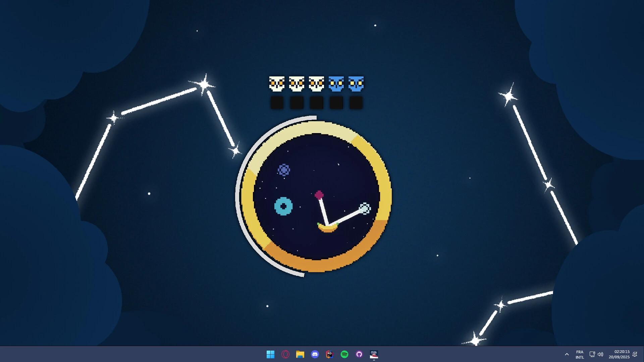Open GitHub Desktop from the taskbar
Screen dimensions: 644x362
[x=359, y=354]
